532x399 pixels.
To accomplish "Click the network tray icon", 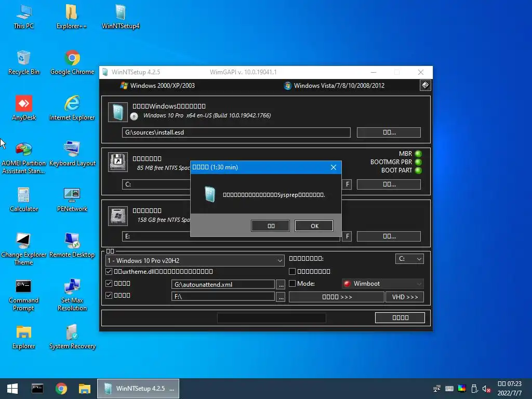I will pyautogui.click(x=436, y=389).
